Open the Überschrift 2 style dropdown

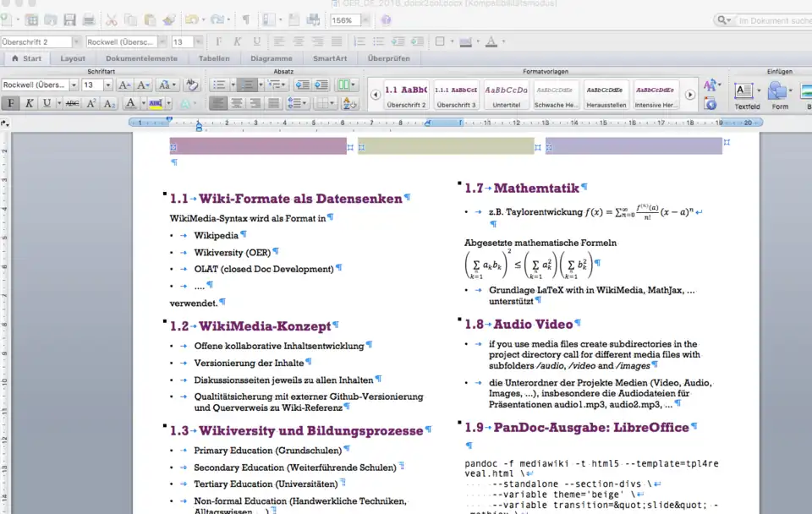[77, 41]
